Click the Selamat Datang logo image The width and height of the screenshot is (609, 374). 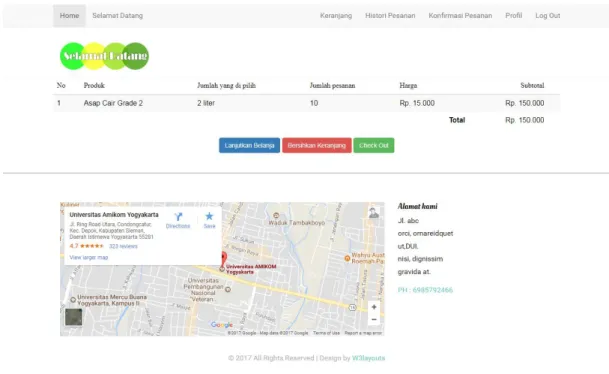(104, 56)
